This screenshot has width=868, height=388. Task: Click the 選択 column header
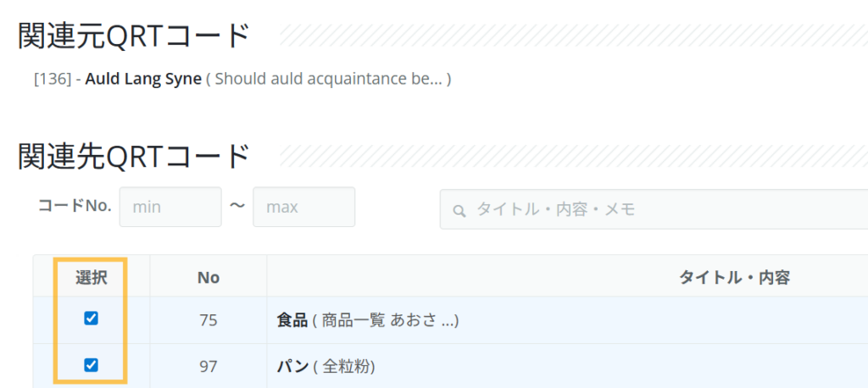(x=92, y=278)
